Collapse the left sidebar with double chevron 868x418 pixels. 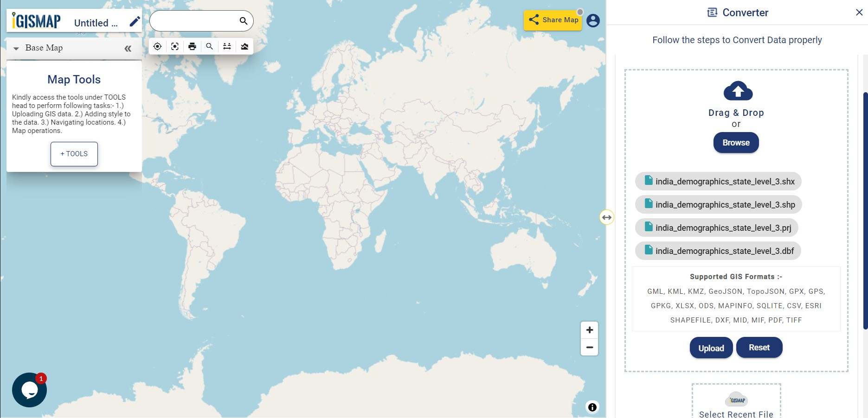point(128,48)
